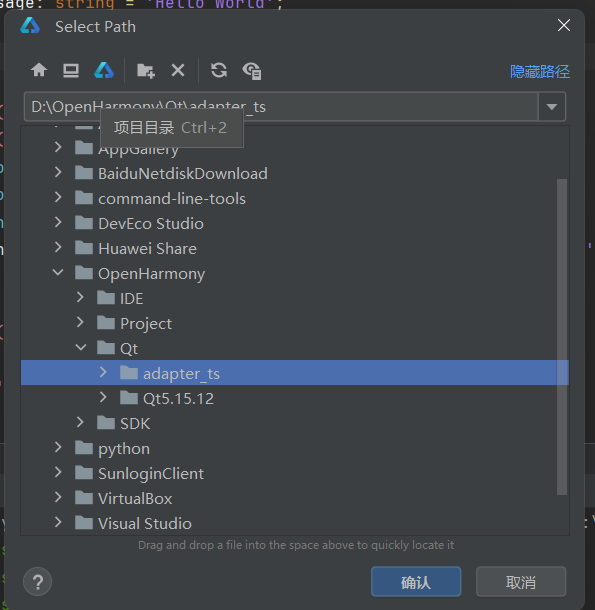Select the IDE folder
The height and width of the screenshot is (610, 595).
pos(132,299)
